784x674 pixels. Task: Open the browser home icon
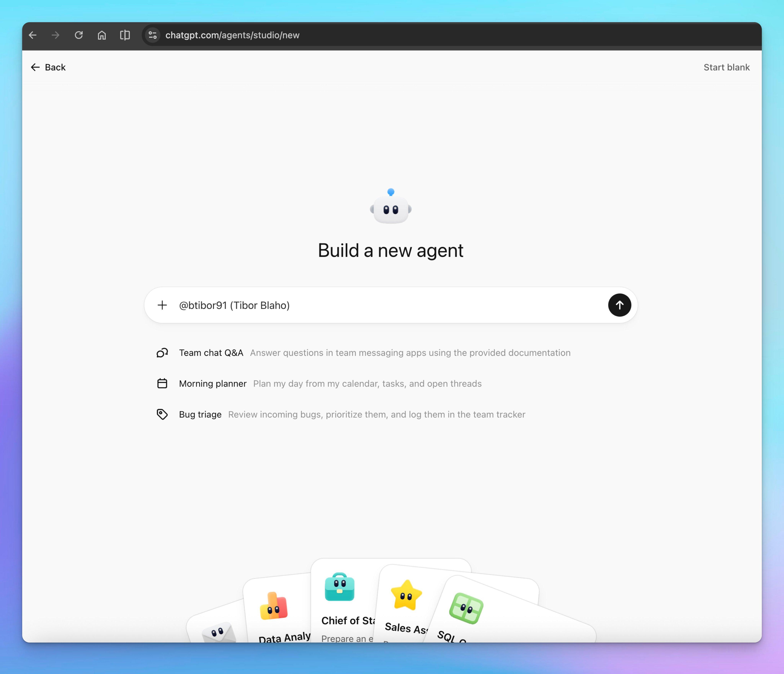(x=102, y=35)
